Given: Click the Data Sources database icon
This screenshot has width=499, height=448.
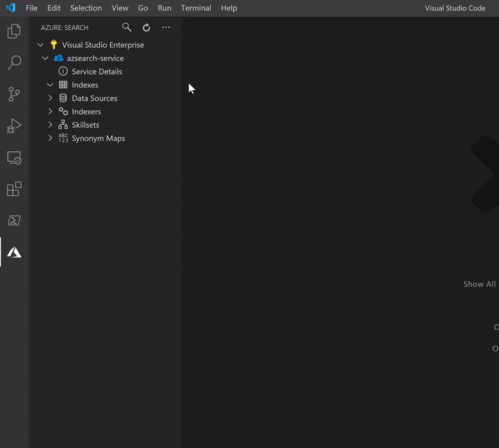Looking at the screenshot, I should coord(63,98).
